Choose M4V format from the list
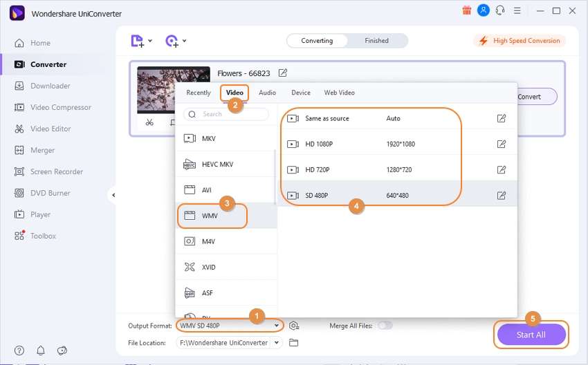Screen dimensions: 588x365 (x=226, y=241)
